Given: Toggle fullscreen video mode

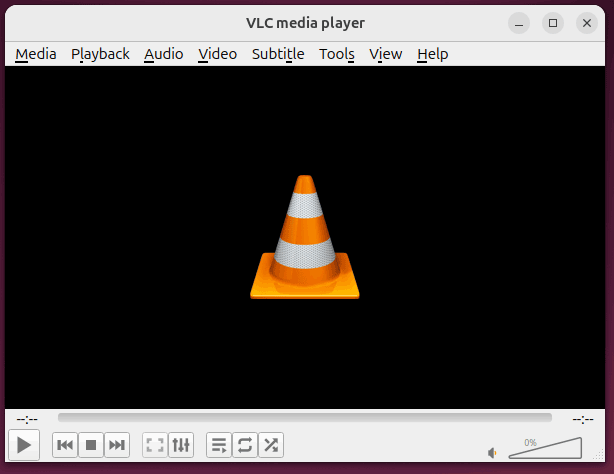Looking at the screenshot, I should [x=155, y=445].
